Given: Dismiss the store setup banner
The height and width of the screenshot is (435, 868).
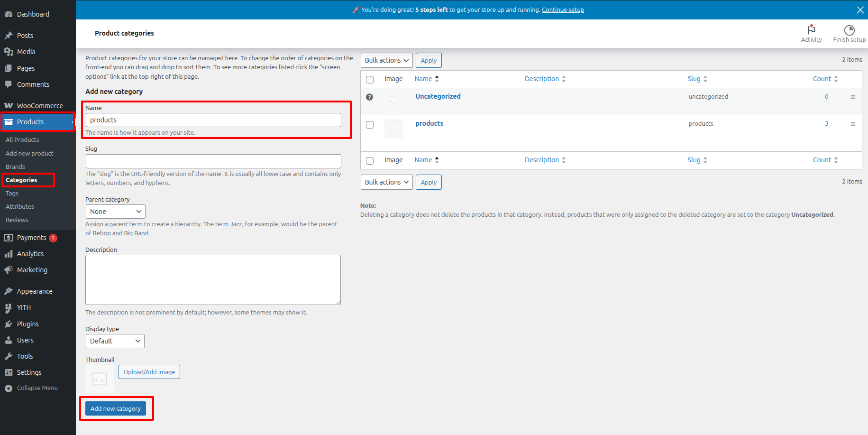Looking at the screenshot, I should click(x=860, y=9).
